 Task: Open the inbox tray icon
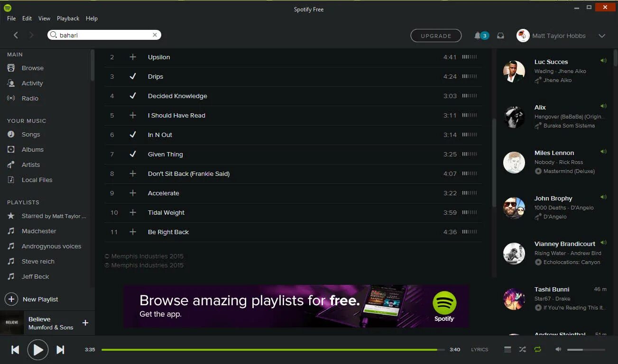[500, 36]
